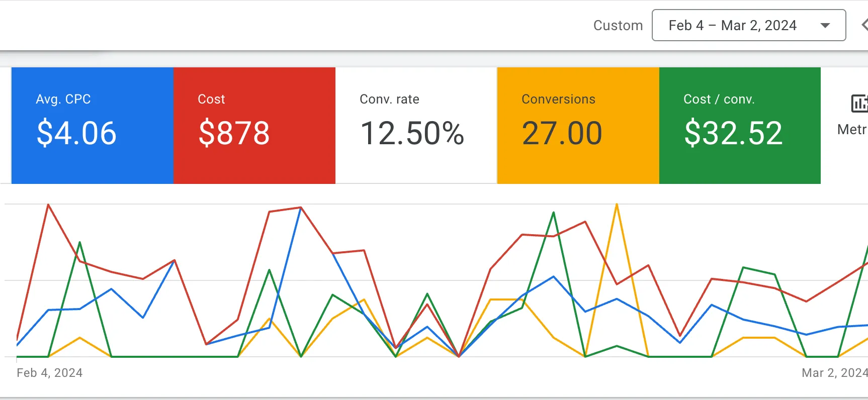Click the orange Conversions peak on chart
868x400 pixels.
[617, 205]
